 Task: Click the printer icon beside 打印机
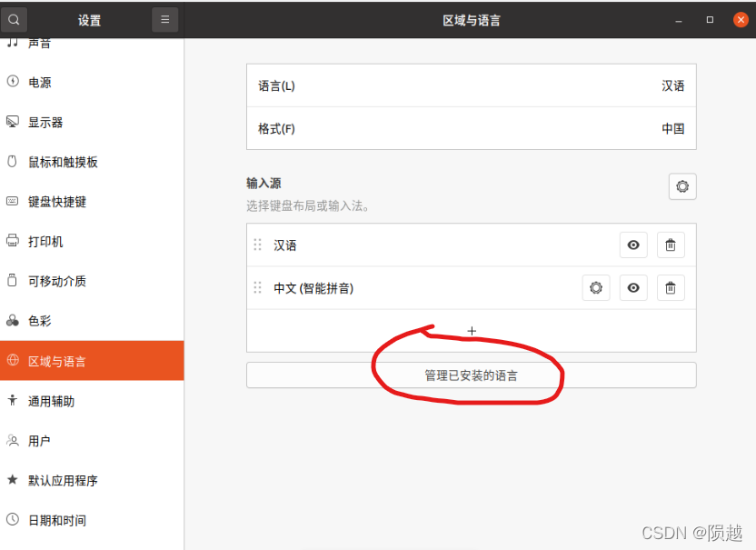pos(13,240)
